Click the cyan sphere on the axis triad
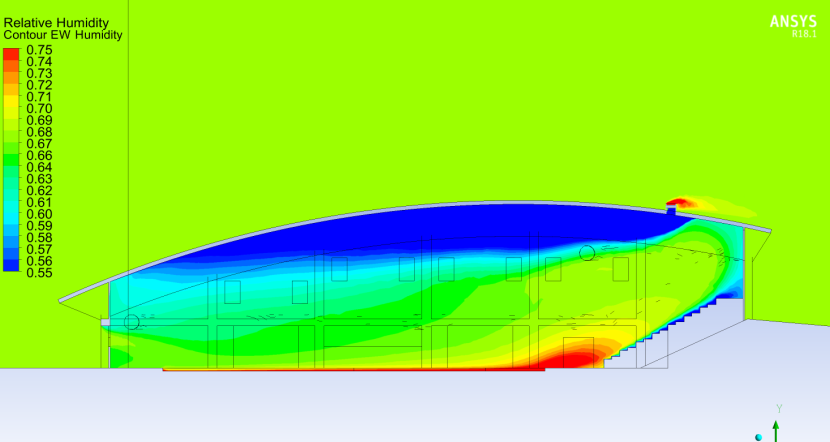This screenshot has height=442, width=830. click(x=759, y=437)
